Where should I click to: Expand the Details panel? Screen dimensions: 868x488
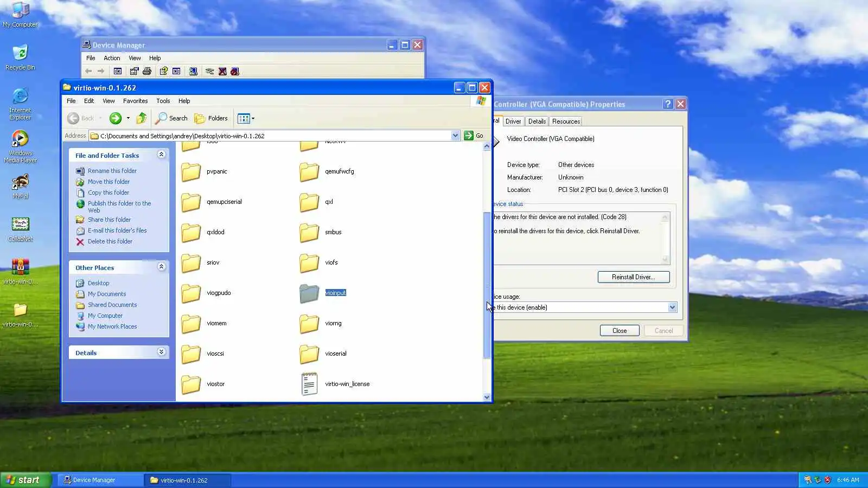pyautogui.click(x=161, y=352)
